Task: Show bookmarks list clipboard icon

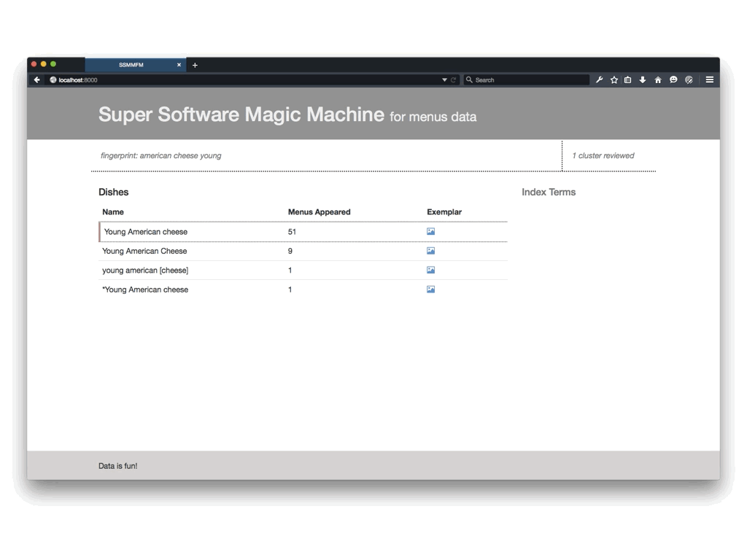Action: point(628,80)
